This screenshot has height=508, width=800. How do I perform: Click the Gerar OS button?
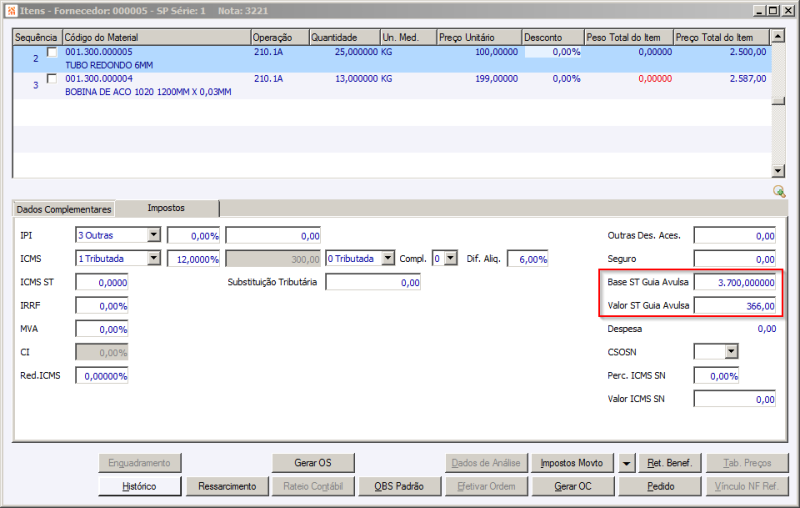pyautogui.click(x=313, y=463)
